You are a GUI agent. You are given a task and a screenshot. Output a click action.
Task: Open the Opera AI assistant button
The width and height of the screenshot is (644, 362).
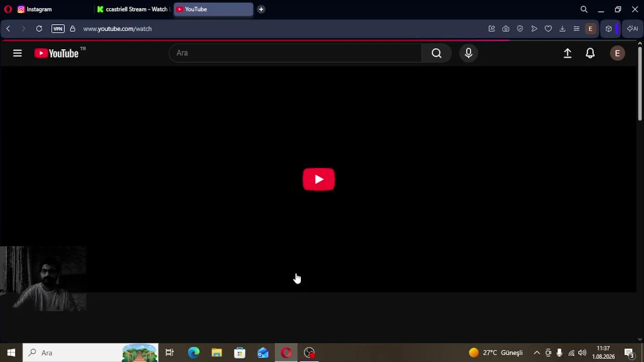[x=632, y=29]
